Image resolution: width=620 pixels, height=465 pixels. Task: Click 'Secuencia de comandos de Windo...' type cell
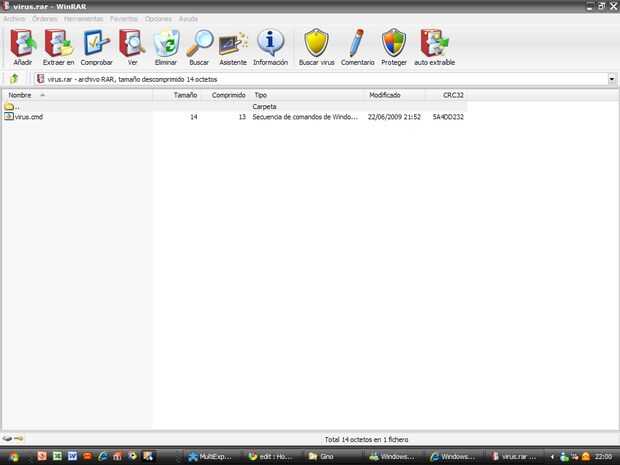pyautogui.click(x=305, y=117)
